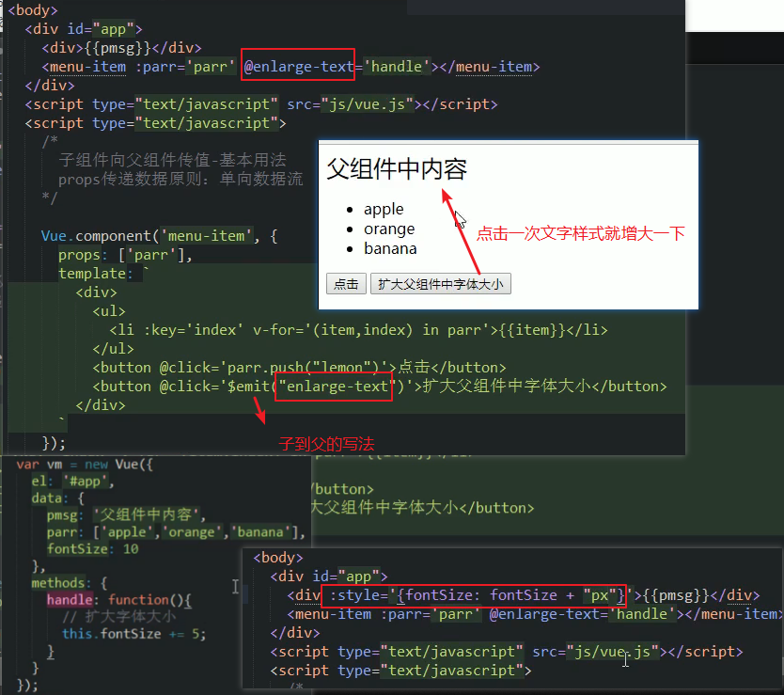
Task: Click the pmsg: '父组件中内容' line
Action: 126,514
